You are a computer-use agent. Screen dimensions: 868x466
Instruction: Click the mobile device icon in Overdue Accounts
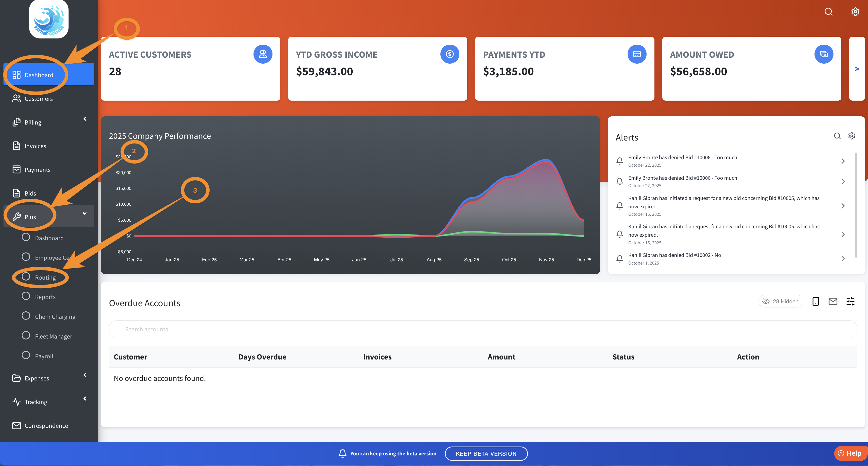815,301
